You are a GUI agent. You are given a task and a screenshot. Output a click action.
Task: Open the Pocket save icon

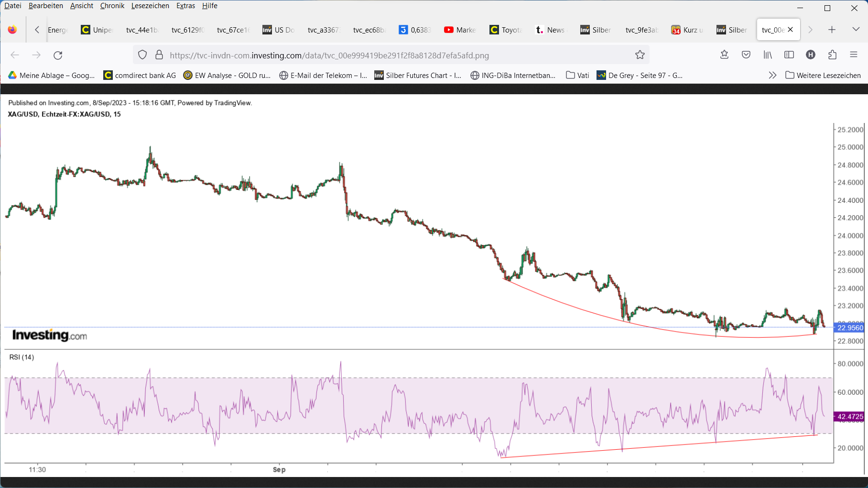[x=746, y=55]
